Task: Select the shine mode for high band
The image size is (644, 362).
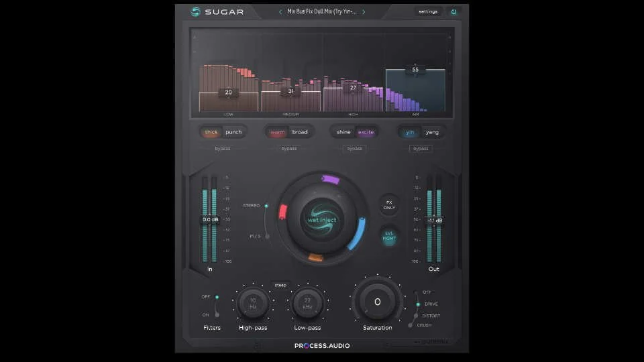Action: [343, 132]
